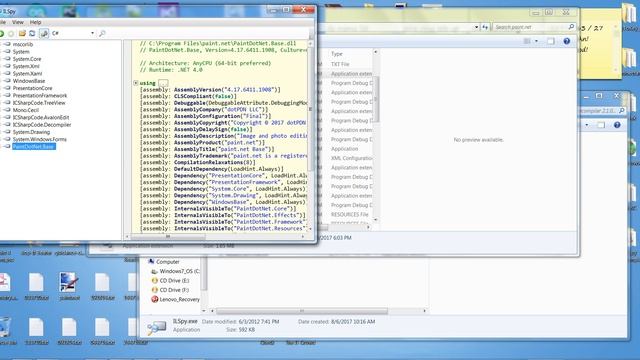Select the PresentationFramework assembly node

coord(40,96)
